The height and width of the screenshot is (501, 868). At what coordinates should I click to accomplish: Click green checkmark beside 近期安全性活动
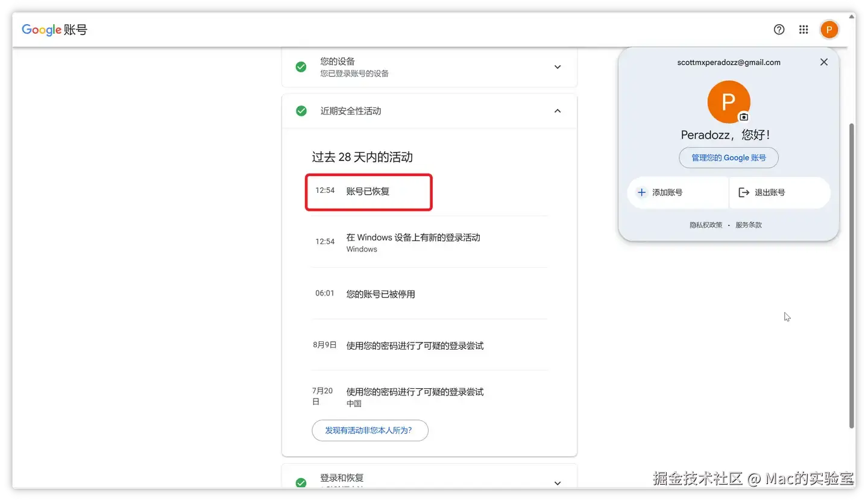click(301, 111)
